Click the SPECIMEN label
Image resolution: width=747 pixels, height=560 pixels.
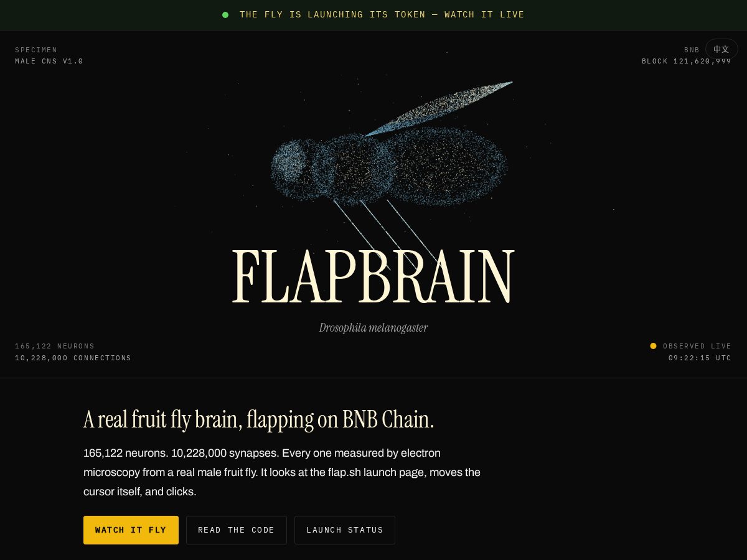tap(36, 50)
